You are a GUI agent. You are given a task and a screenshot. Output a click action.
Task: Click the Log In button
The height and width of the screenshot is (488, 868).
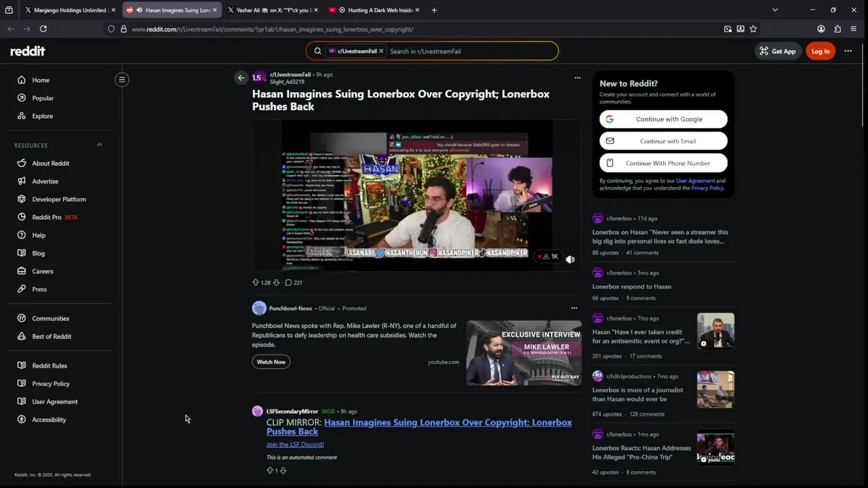[x=821, y=51]
